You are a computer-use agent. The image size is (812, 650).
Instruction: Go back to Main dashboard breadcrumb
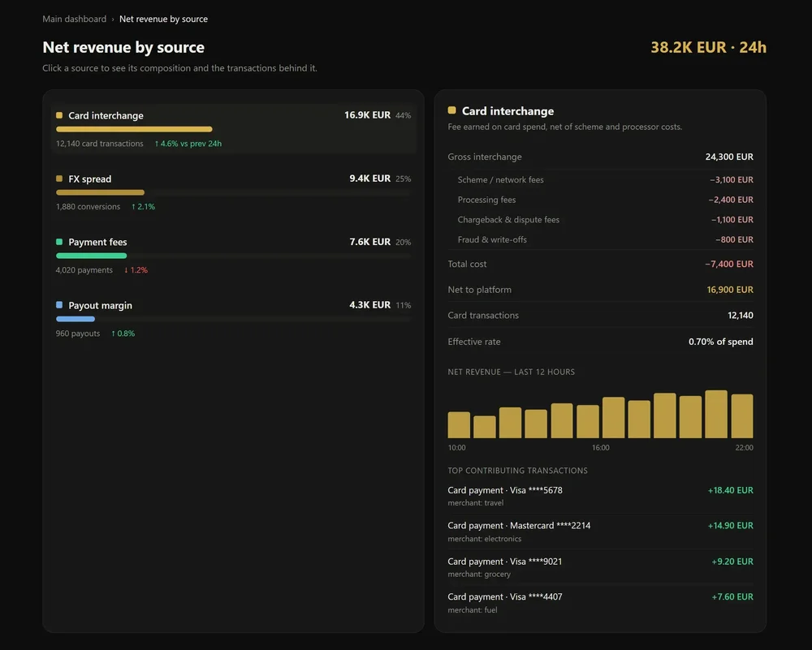[x=74, y=19]
